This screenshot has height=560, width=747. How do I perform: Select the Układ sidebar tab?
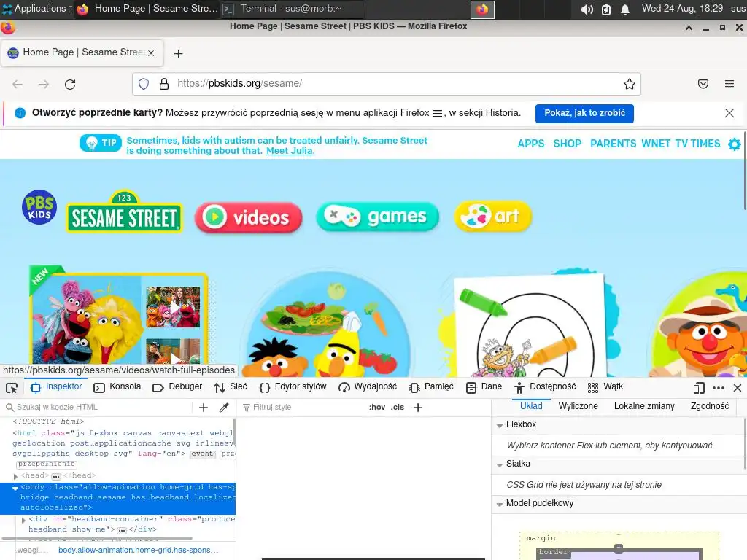point(531,406)
